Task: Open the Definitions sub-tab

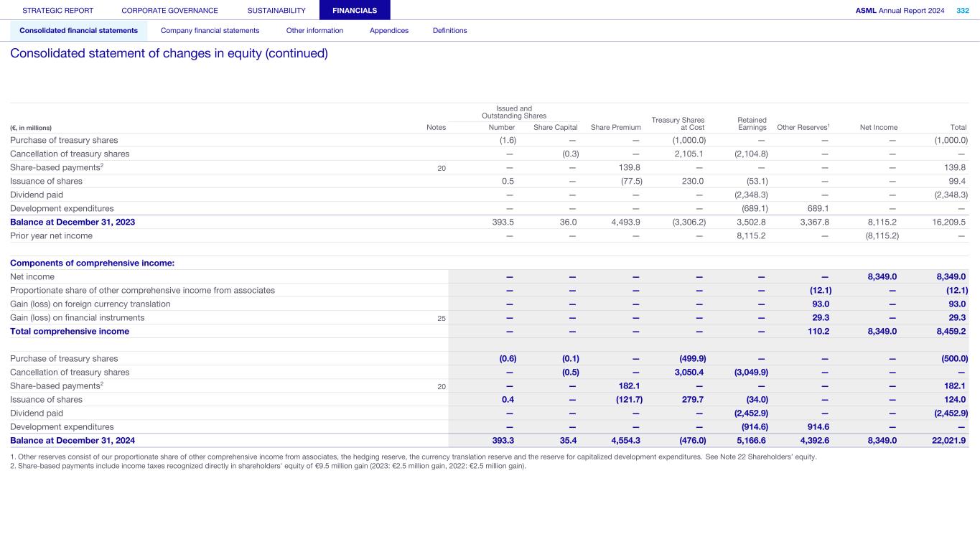Action: 449,31
